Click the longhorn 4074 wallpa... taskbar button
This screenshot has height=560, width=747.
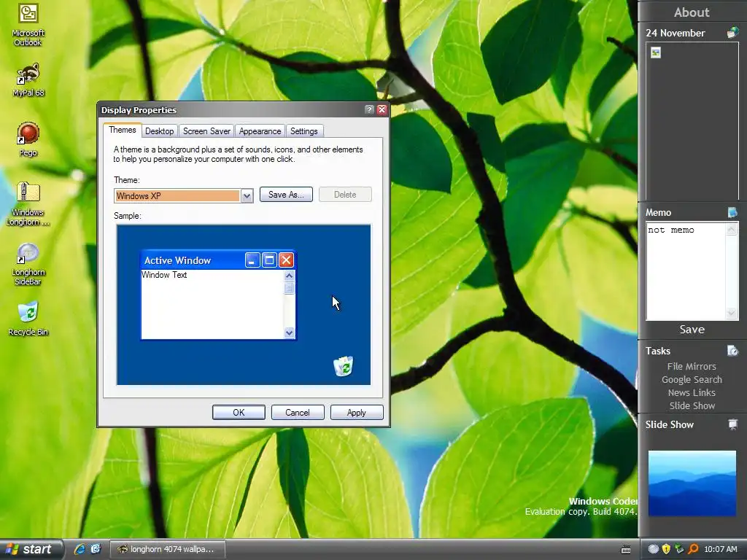point(168,549)
